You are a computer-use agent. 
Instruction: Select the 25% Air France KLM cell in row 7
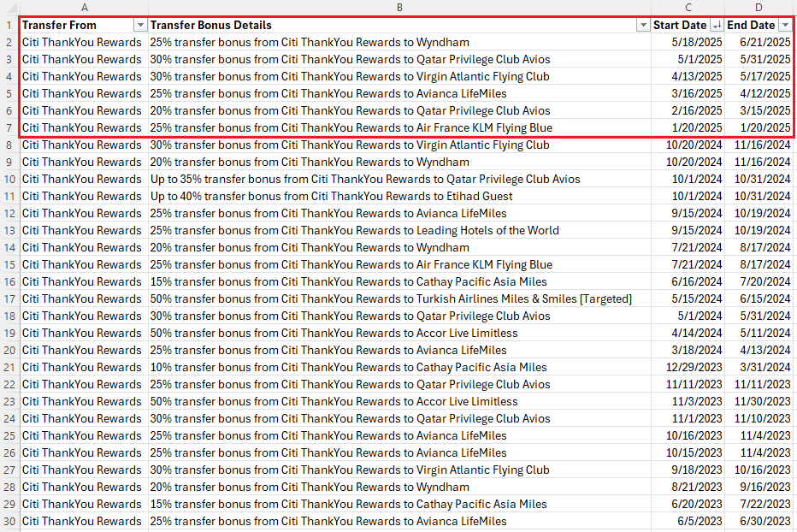pyautogui.click(x=399, y=127)
